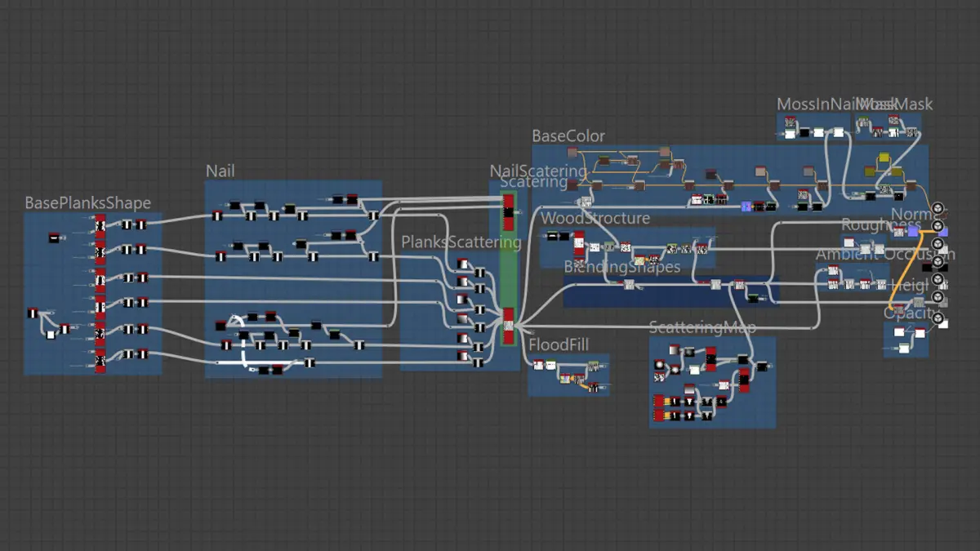
Task: Select the FloodFill frame title
Action: click(559, 345)
